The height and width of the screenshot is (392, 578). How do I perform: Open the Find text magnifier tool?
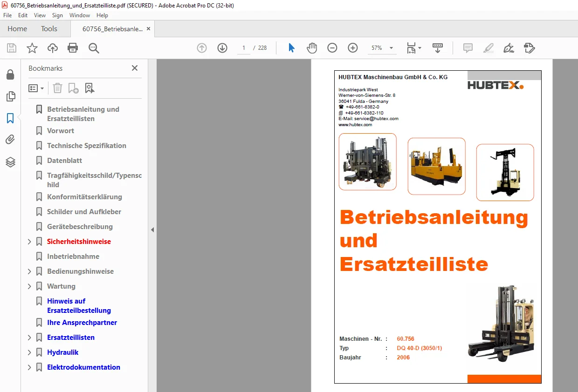click(94, 48)
